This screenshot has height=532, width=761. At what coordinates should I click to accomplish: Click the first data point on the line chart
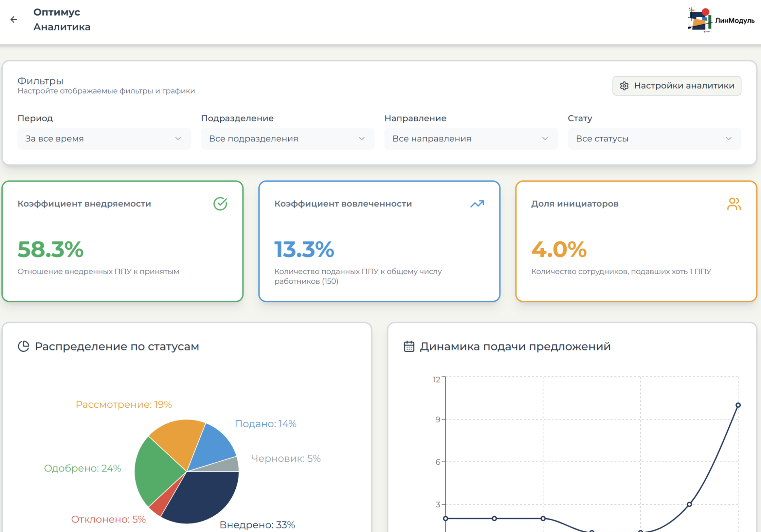click(445, 518)
